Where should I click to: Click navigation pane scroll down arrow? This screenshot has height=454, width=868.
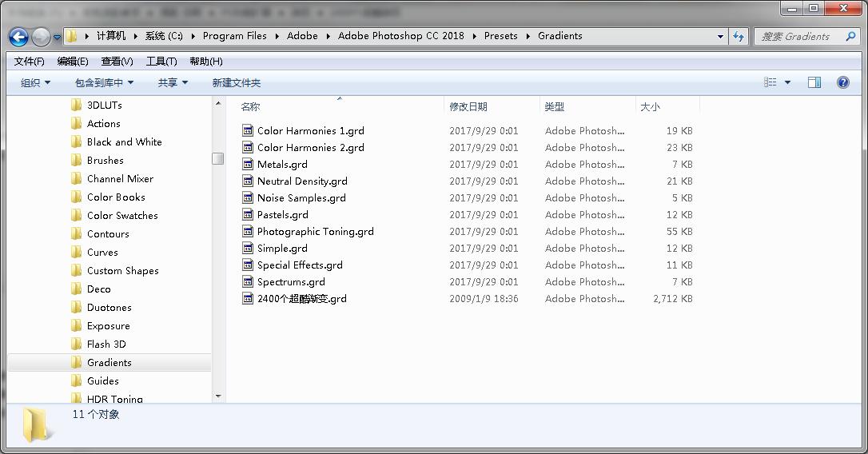(x=218, y=396)
